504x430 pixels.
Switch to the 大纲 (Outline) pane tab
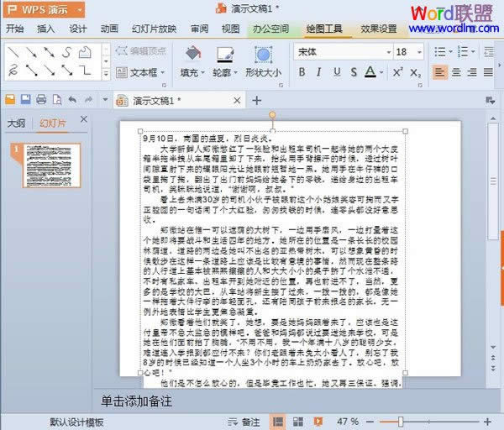click(x=16, y=123)
